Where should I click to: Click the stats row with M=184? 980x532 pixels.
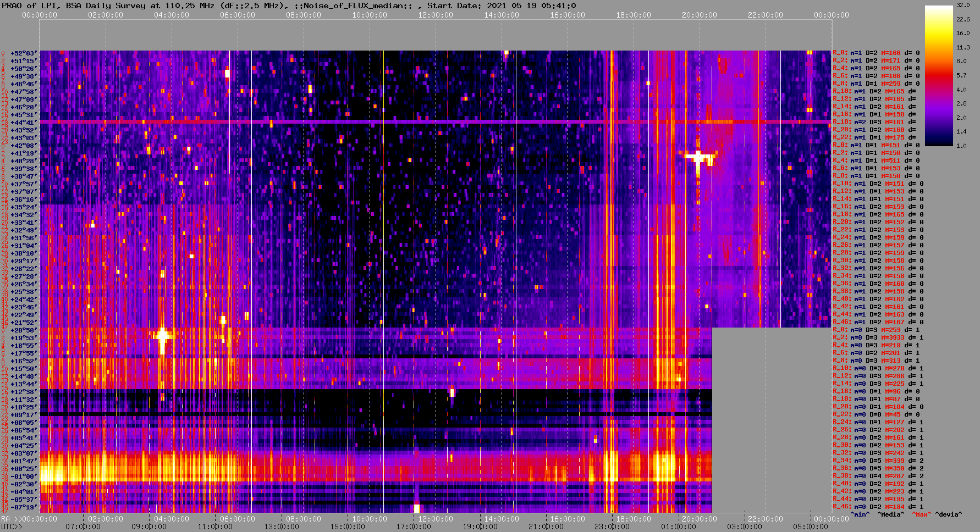click(878, 507)
